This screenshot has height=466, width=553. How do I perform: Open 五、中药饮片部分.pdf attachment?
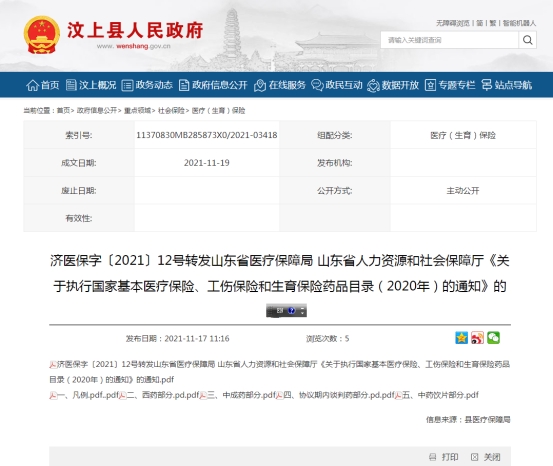click(x=437, y=395)
